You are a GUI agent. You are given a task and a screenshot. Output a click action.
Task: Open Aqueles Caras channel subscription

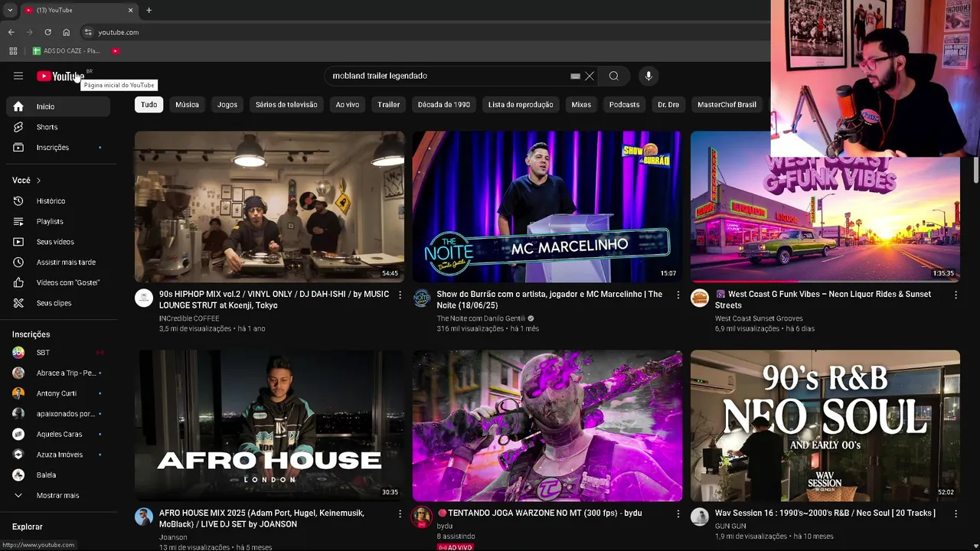click(x=58, y=434)
